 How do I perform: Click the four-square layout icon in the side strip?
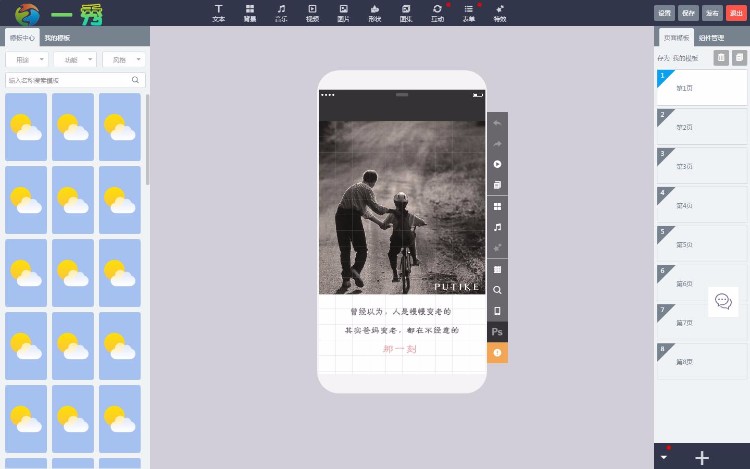click(497, 207)
